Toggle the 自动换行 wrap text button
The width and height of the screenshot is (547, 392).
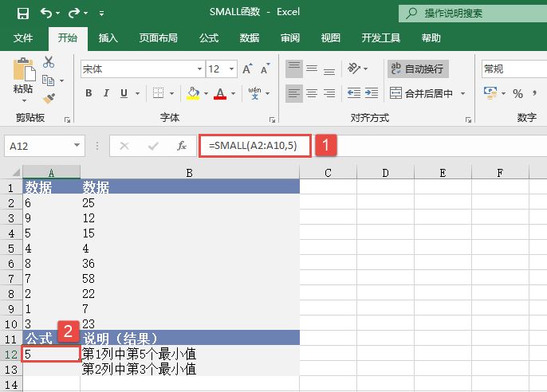click(x=419, y=69)
